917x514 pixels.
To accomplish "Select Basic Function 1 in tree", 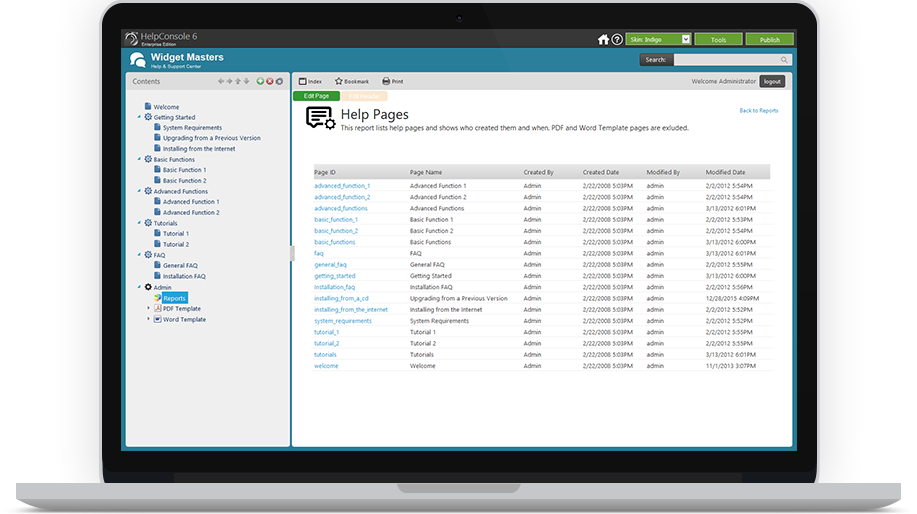I will coord(184,170).
